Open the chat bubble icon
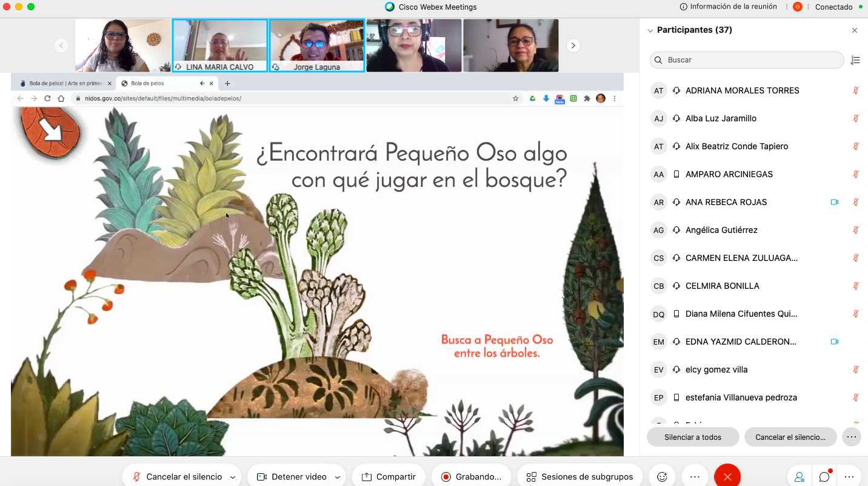This screenshot has height=486, width=868. coord(824,477)
